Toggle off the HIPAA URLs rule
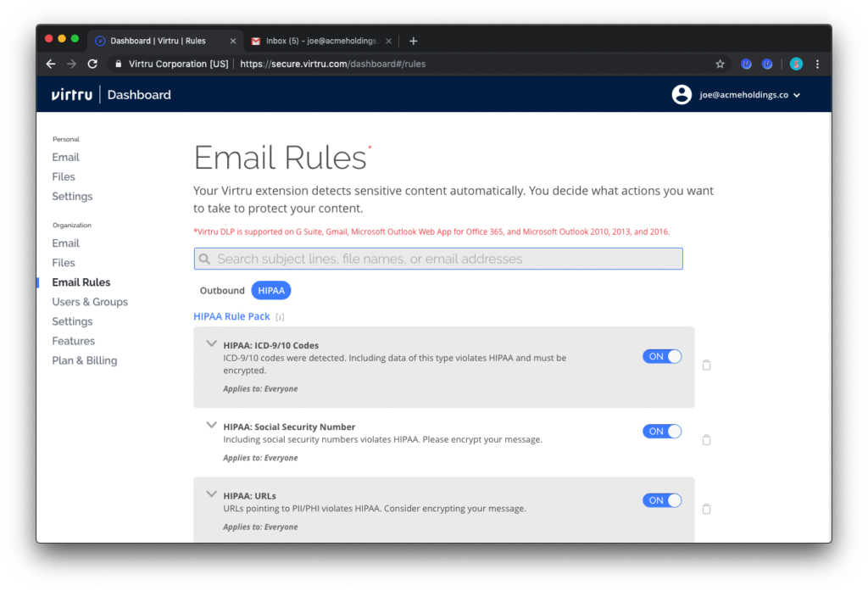The width and height of the screenshot is (868, 591). [x=661, y=500]
